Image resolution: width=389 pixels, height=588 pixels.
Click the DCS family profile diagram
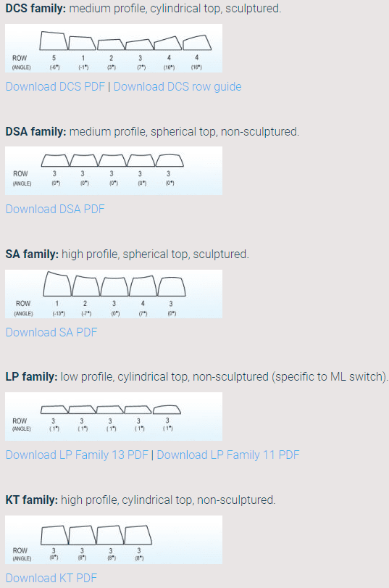coord(114,49)
